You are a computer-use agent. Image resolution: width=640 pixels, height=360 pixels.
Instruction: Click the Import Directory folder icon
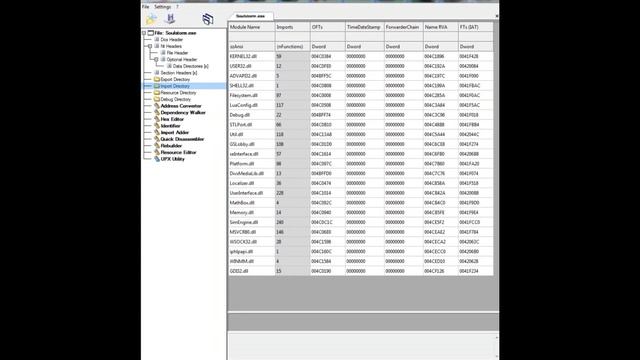pyautogui.click(x=157, y=86)
